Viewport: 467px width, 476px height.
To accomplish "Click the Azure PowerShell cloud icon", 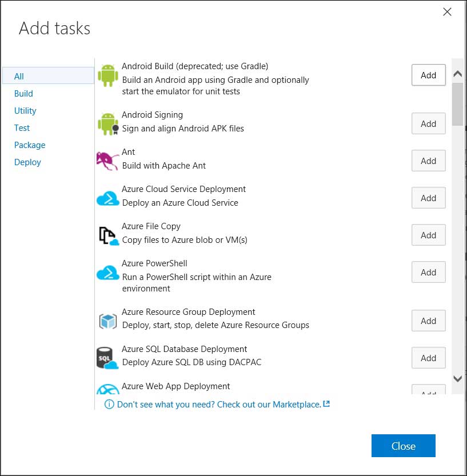I will (x=107, y=273).
